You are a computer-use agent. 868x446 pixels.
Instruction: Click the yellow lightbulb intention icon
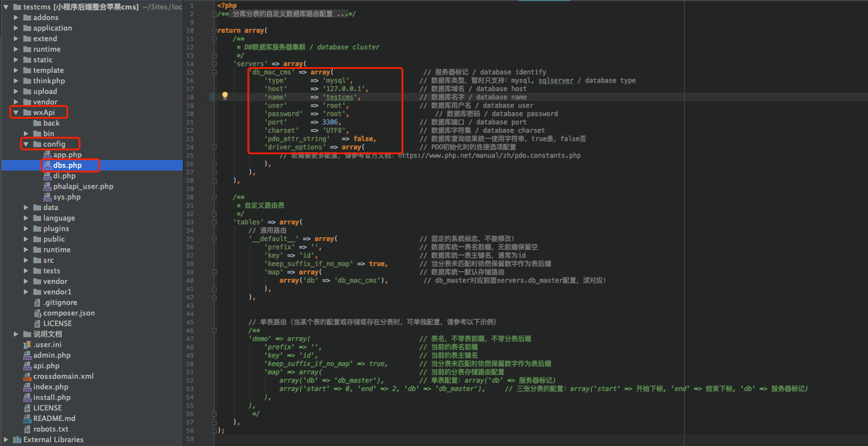point(225,96)
